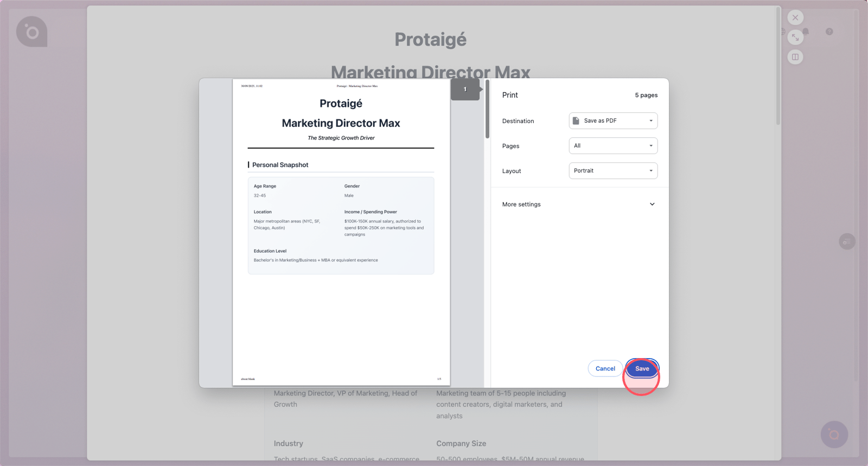868x466 pixels.
Task: Click the "Personal Snapshot" section heading
Action: [x=280, y=165]
